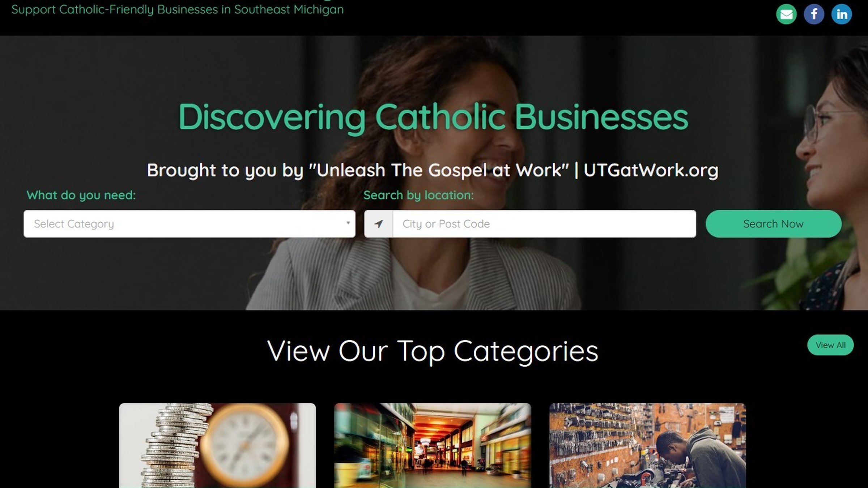Screen dimensions: 868x488
Task: Focus the City or Post Code field
Action: click(544, 224)
